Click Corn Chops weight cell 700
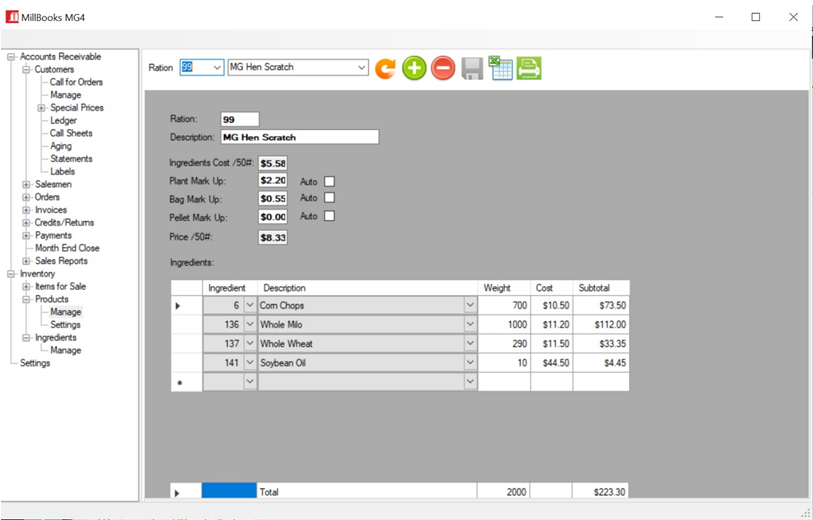Screen dimensions: 813x520 [504, 305]
